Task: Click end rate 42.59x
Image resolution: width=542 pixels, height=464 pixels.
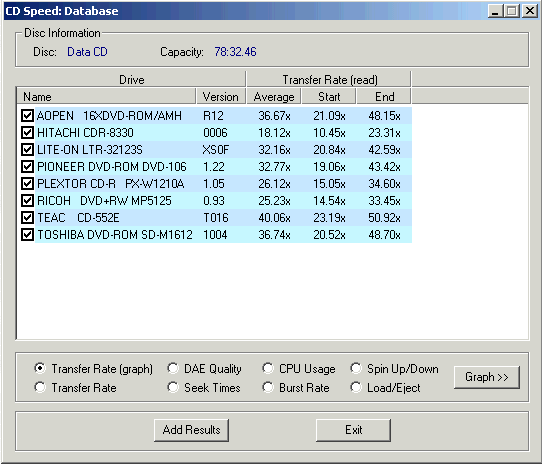Action: (384, 149)
